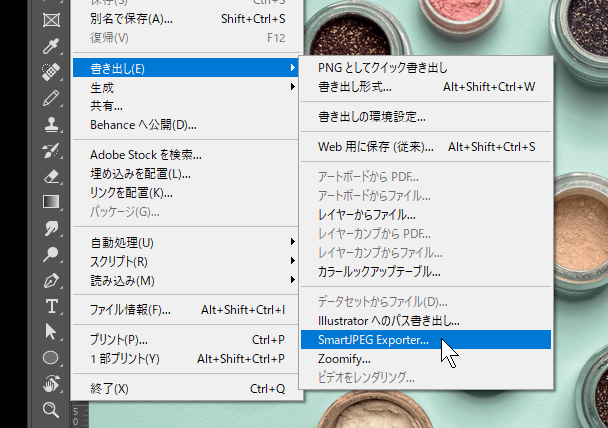The width and height of the screenshot is (608, 428).
Task: Select the Ellipse shape tool
Action: point(51,357)
